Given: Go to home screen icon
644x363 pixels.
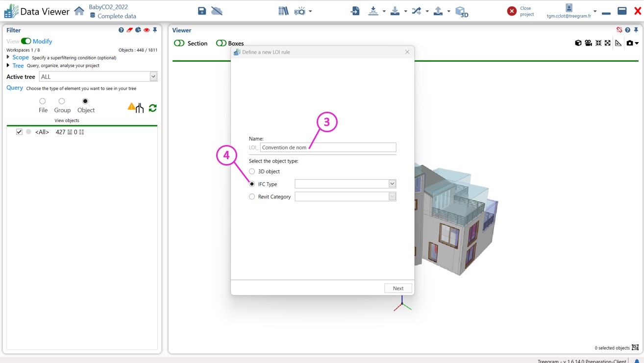Looking at the screenshot, I should click(x=79, y=11).
